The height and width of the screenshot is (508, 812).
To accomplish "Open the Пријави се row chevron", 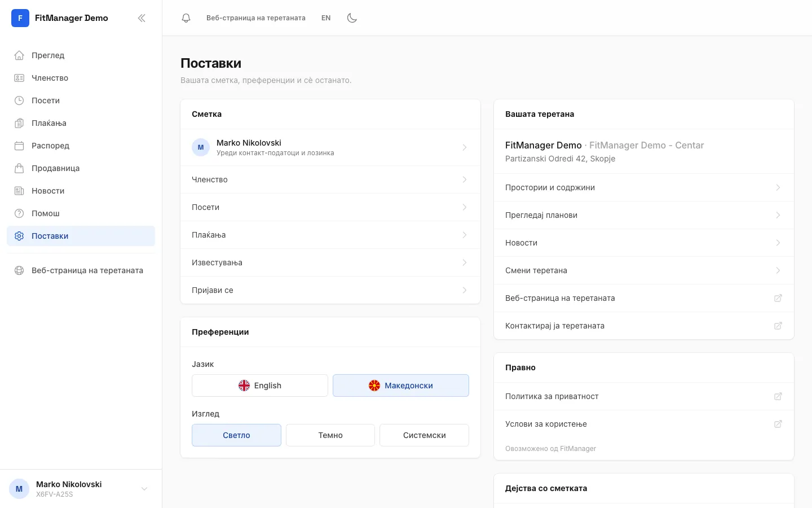I will pos(465,290).
